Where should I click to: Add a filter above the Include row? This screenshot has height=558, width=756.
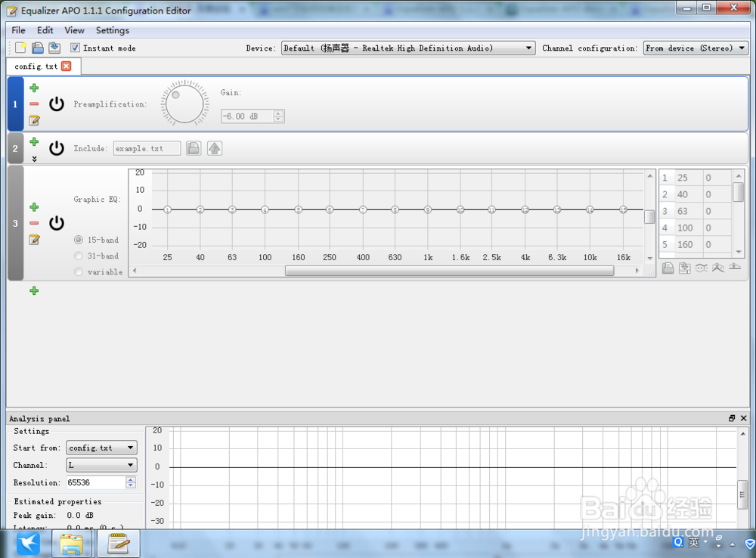click(34, 142)
